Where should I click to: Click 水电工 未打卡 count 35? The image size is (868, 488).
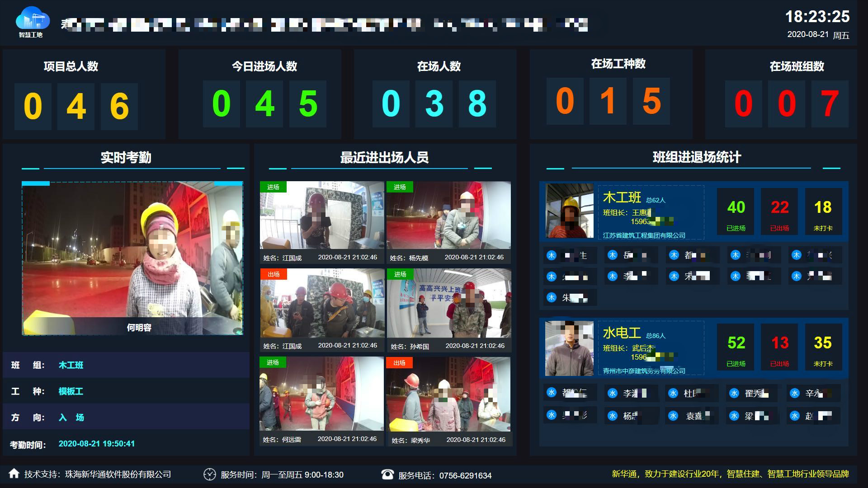click(x=822, y=343)
